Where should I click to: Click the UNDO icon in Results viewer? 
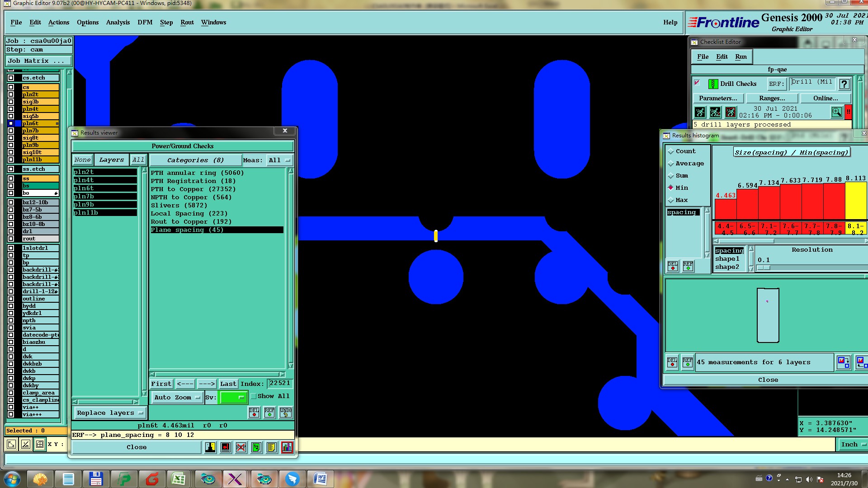285,412
